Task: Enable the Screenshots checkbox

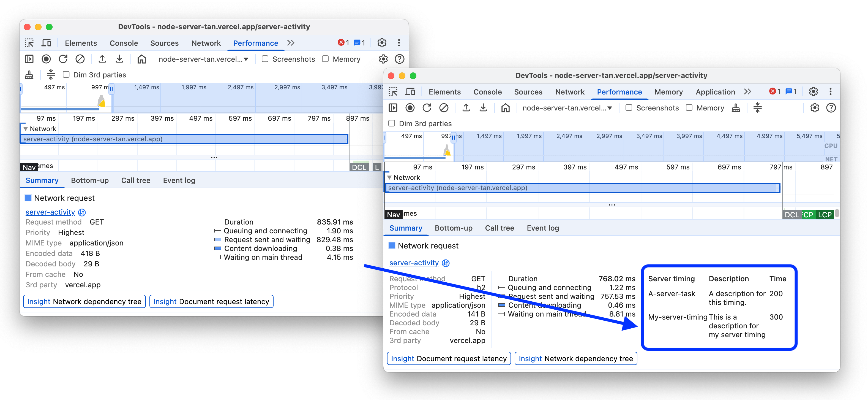Action: [629, 108]
